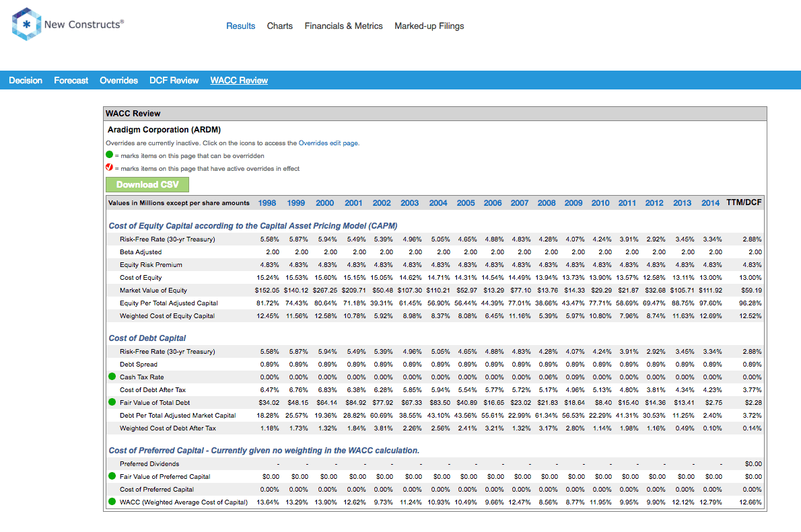The height and width of the screenshot is (532, 801).
Task: Select the 2008 year column header
Action: pyautogui.click(x=547, y=203)
